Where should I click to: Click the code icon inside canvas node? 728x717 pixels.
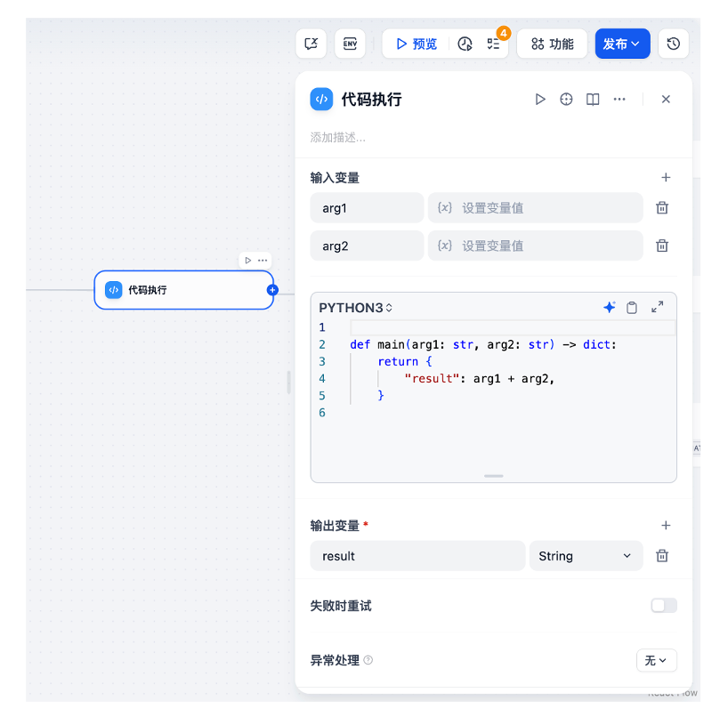(x=114, y=290)
